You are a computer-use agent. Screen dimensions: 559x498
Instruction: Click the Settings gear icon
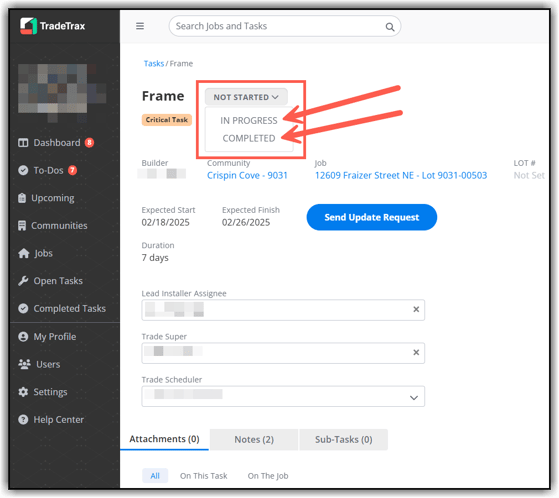[x=23, y=392]
